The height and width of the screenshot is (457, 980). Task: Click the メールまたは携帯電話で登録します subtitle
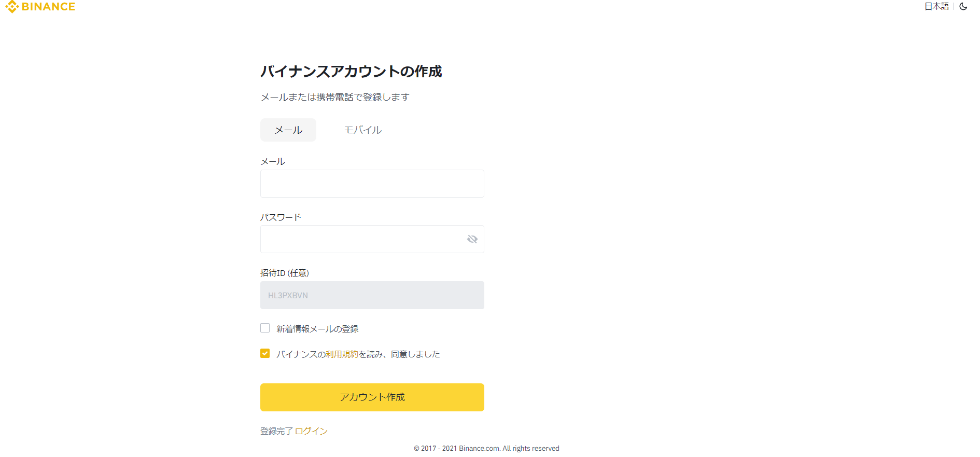335,98
